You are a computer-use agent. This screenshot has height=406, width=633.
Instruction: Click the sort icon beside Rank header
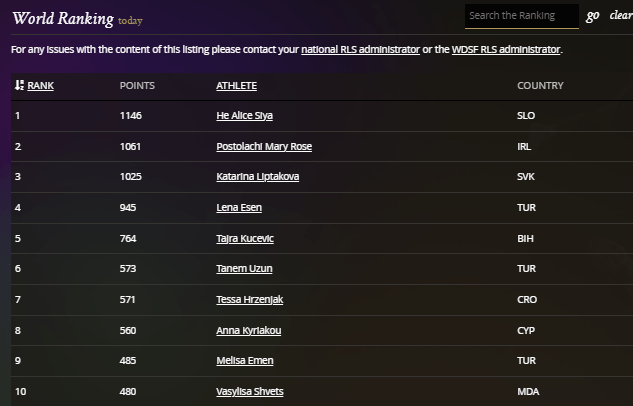19,86
